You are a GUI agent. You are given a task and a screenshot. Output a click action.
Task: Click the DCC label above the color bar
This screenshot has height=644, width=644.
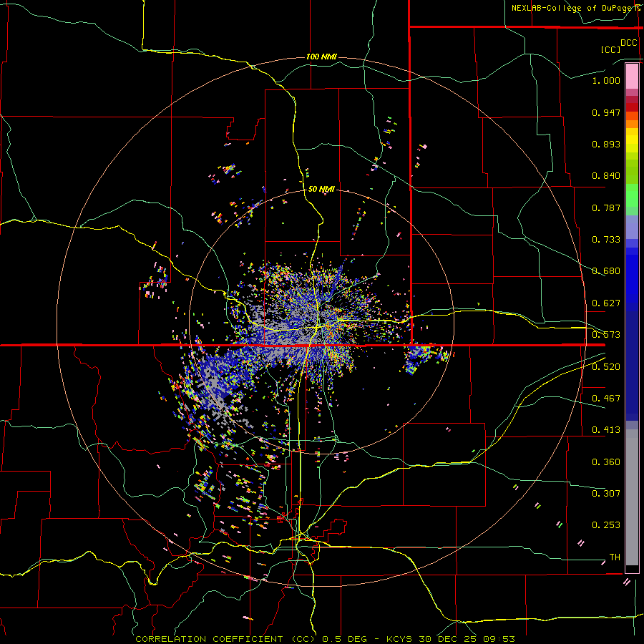[x=628, y=43]
